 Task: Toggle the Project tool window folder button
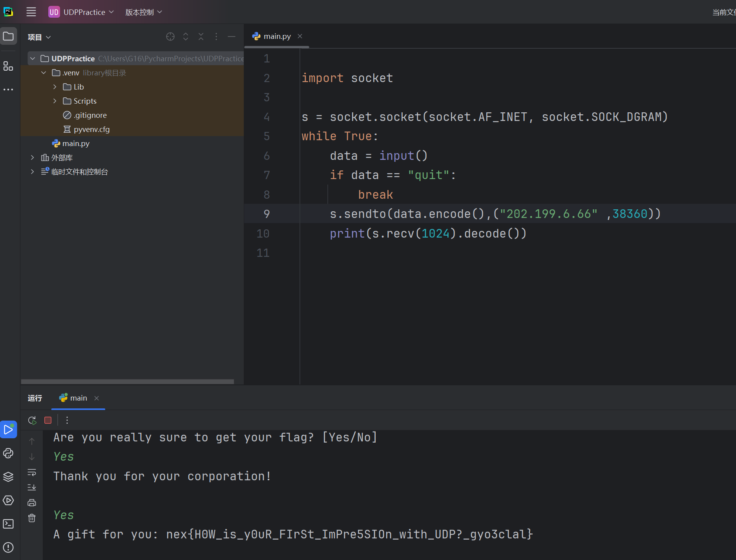coord(8,37)
